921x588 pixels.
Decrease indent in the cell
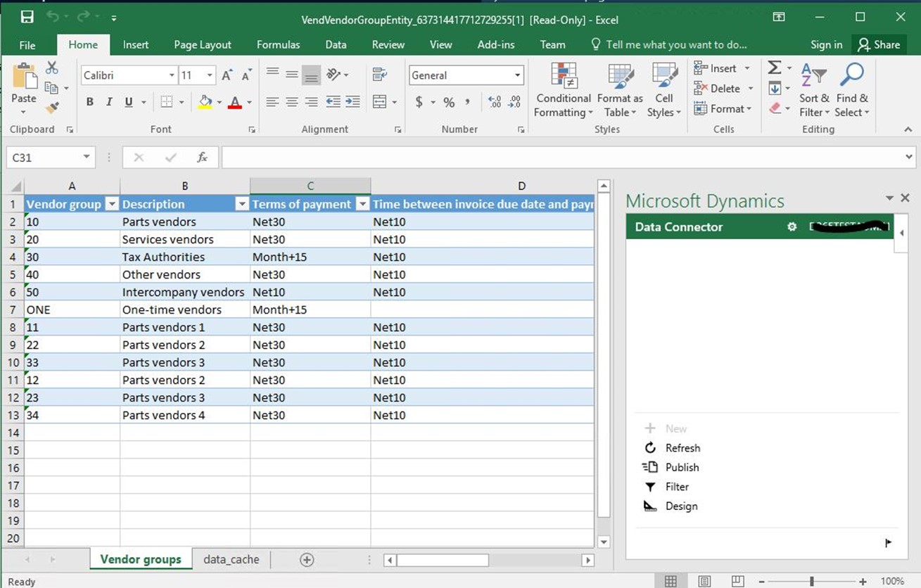(x=334, y=102)
